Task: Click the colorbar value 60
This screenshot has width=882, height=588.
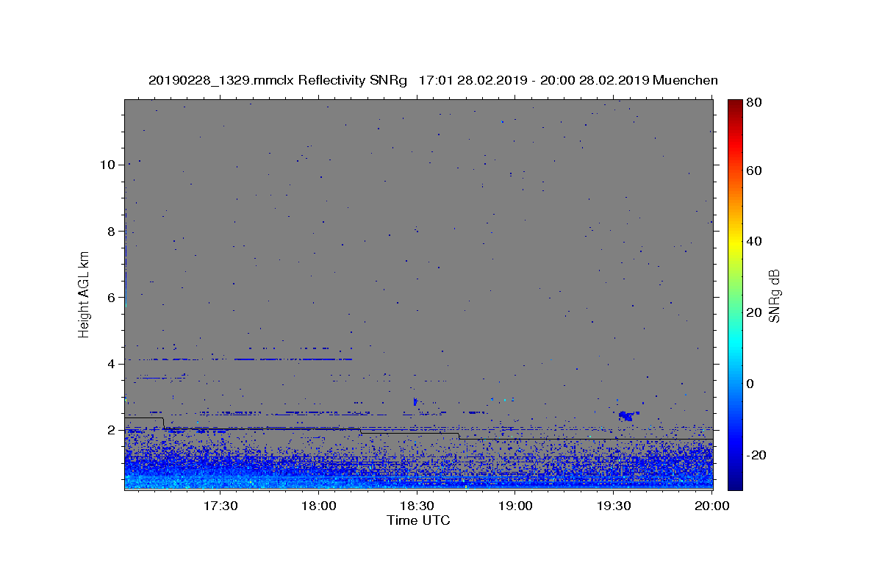Action: (x=756, y=171)
